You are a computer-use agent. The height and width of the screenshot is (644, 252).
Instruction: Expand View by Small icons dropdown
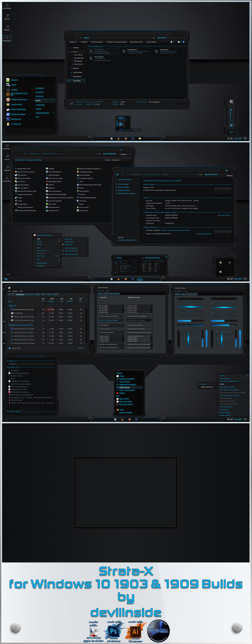coord(117,160)
